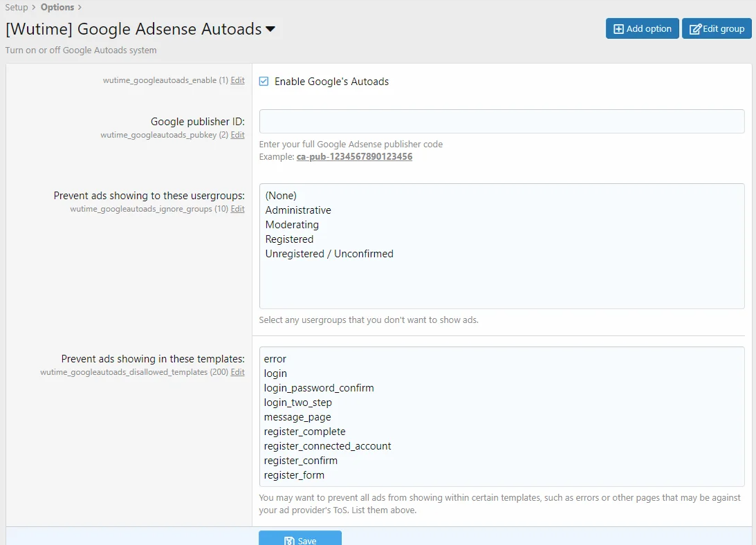Click the login_password_confirm template line
This screenshot has width=756, height=545.
coord(319,388)
